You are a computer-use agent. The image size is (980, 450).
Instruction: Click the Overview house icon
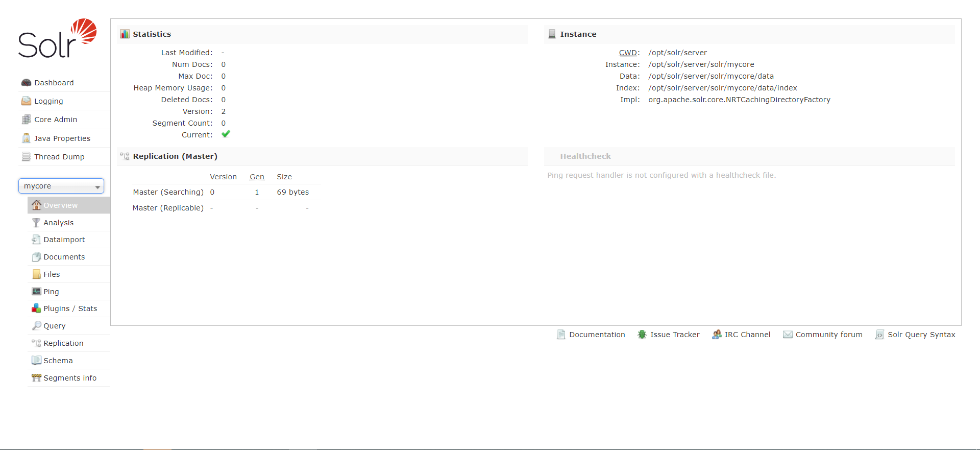click(x=36, y=205)
